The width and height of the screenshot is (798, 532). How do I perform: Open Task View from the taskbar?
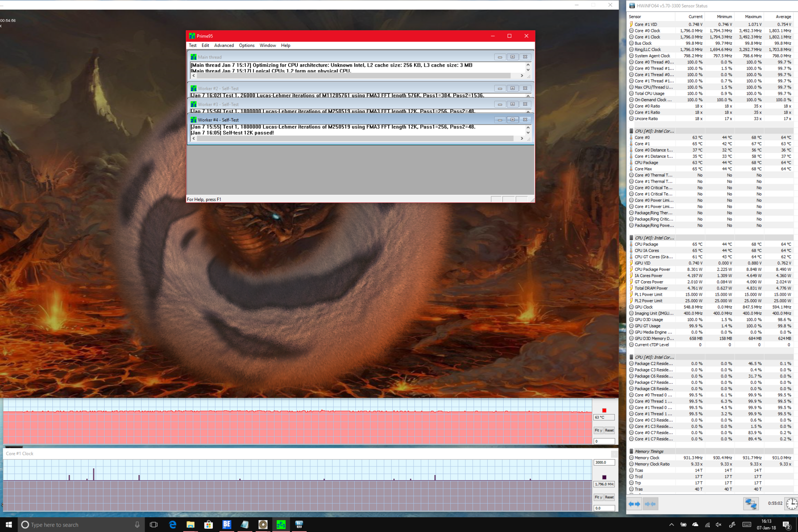(154, 524)
